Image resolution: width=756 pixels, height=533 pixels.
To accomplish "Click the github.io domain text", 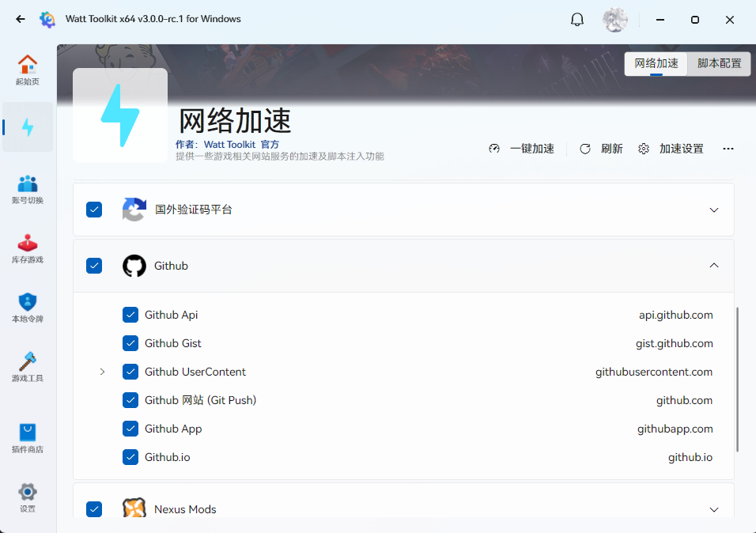I will [x=690, y=457].
